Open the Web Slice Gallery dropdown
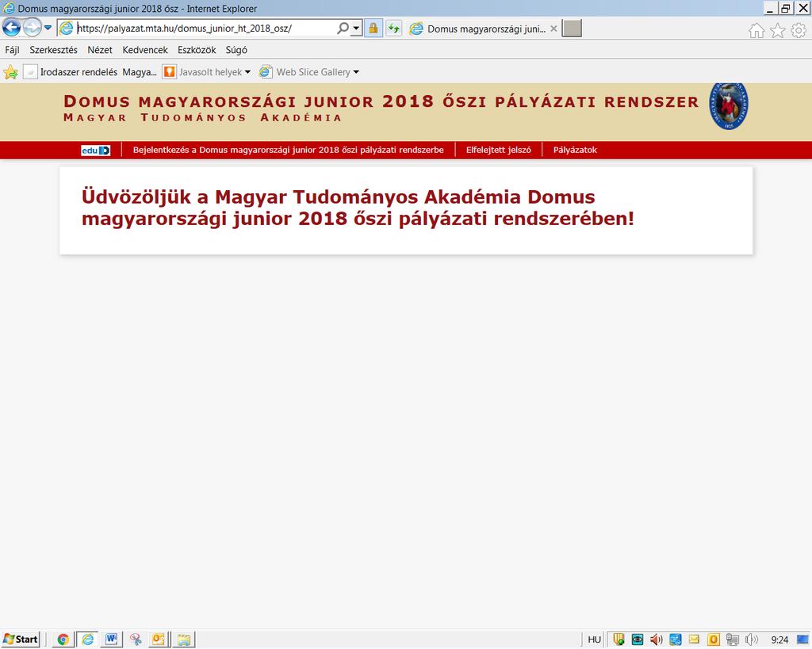 [x=309, y=72]
